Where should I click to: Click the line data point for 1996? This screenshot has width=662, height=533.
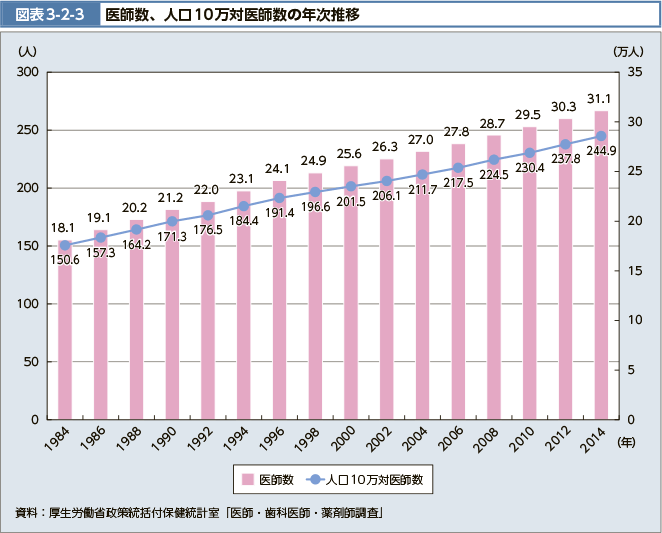click(x=279, y=198)
